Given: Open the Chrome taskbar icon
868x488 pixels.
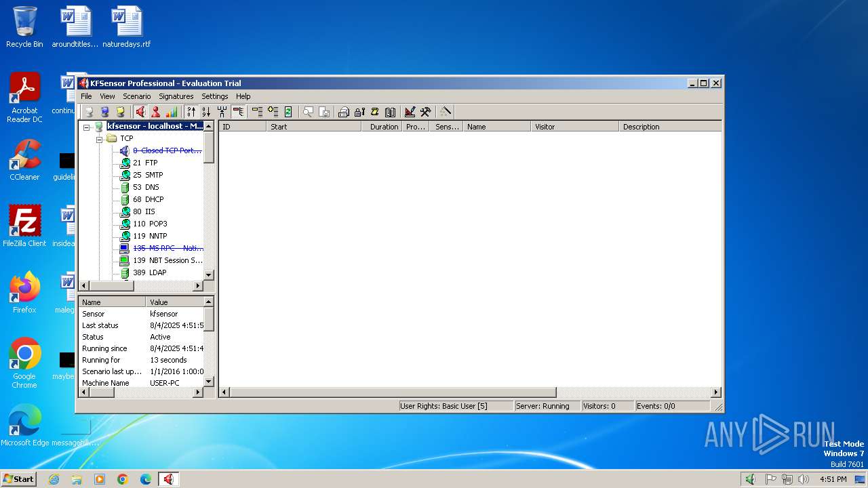Looking at the screenshot, I should (123, 479).
